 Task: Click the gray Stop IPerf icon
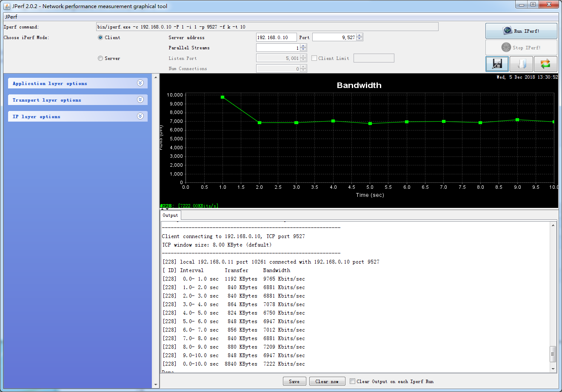point(506,47)
